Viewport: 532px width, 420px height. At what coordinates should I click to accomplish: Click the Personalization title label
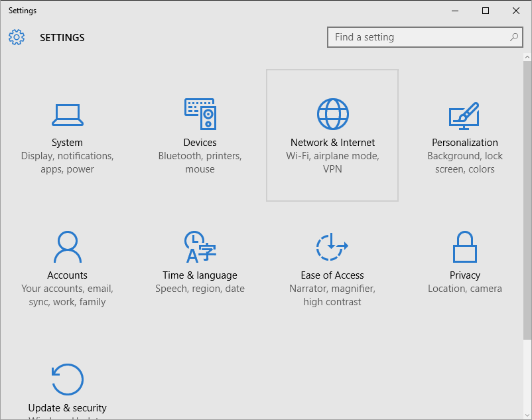coord(465,143)
